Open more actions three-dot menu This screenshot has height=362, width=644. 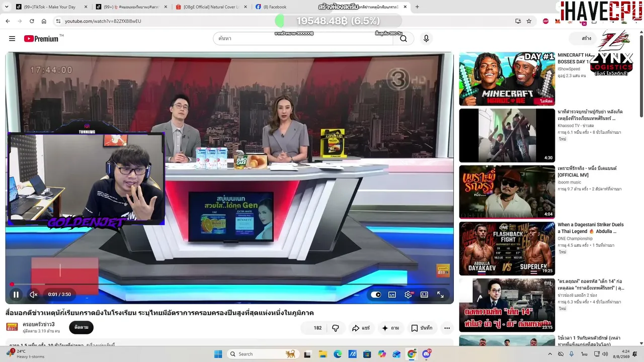[x=447, y=328]
